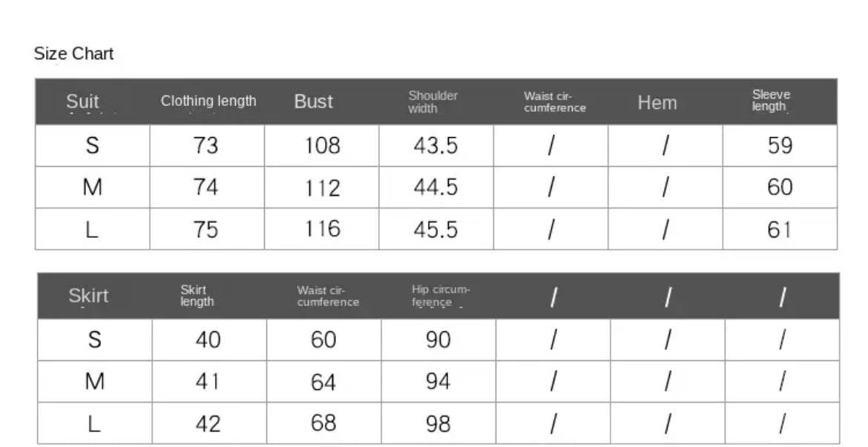Click the "Hem" column header
The height and width of the screenshot is (447, 868).
657,102
